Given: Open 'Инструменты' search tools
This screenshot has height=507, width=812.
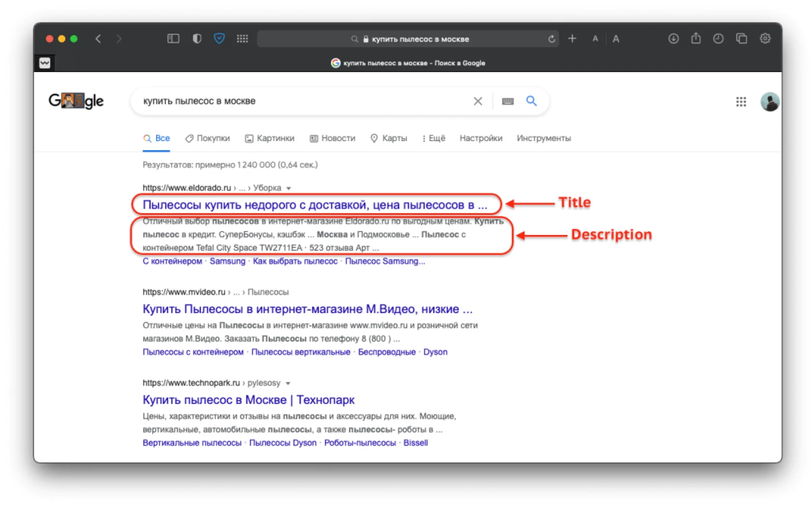Looking at the screenshot, I should pyautogui.click(x=544, y=138).
